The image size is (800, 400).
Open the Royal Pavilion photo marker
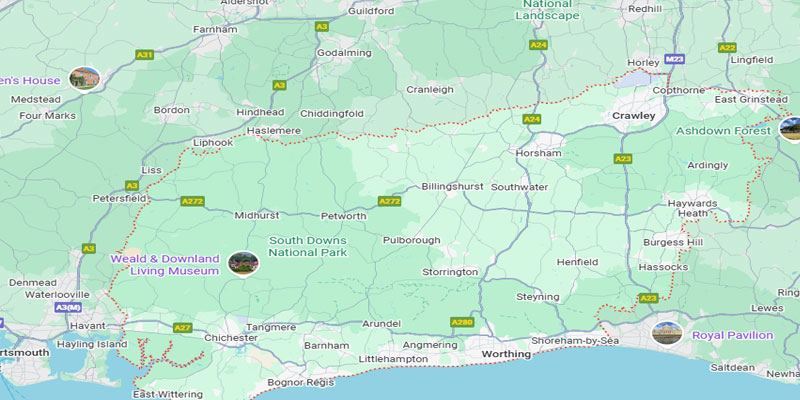pyautogui.click(x=667, y=333)
